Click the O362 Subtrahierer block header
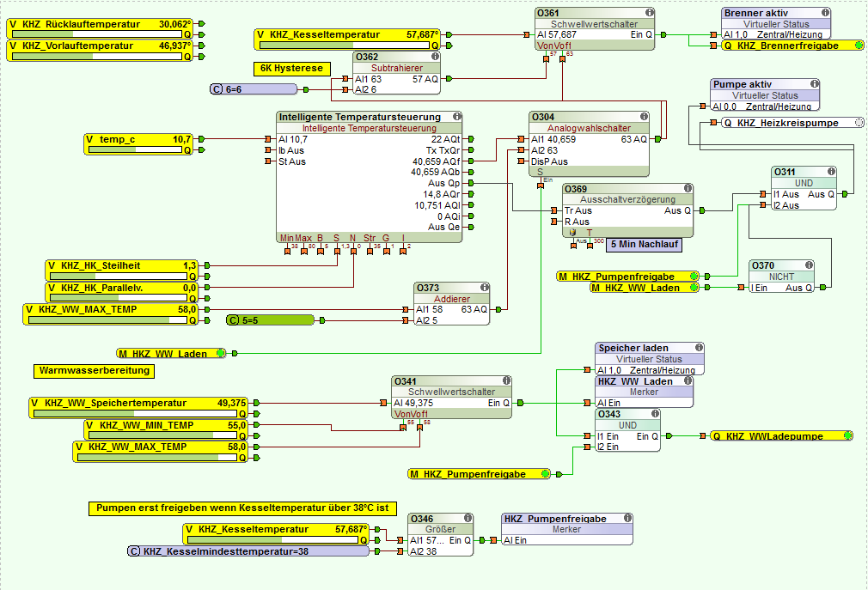The image size is (868, 590). coord(396,57)
